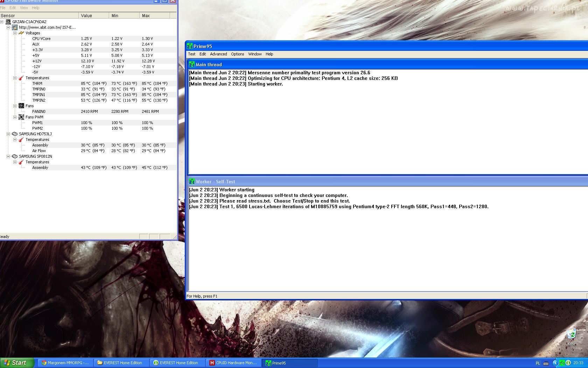Switch to EVEREST Home Edition app taskbar button
Screen dimensions: 588x368
[177, 363]
